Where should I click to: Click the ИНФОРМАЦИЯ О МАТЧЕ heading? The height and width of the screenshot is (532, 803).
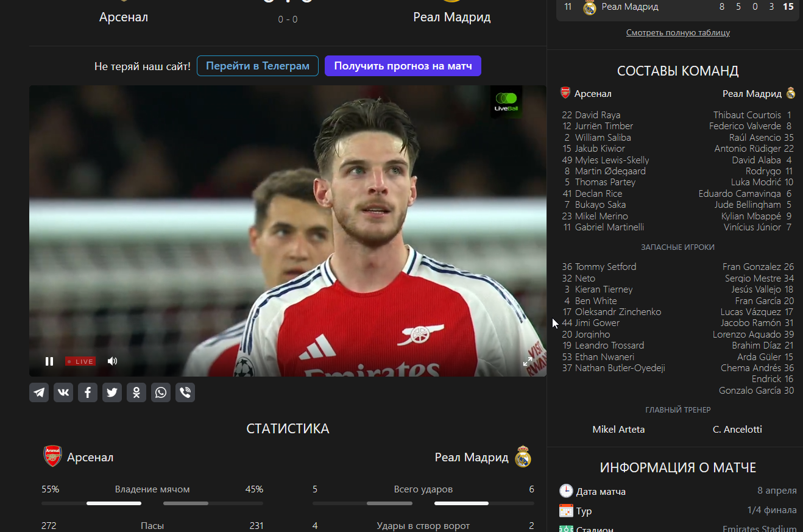pos(678,468)
